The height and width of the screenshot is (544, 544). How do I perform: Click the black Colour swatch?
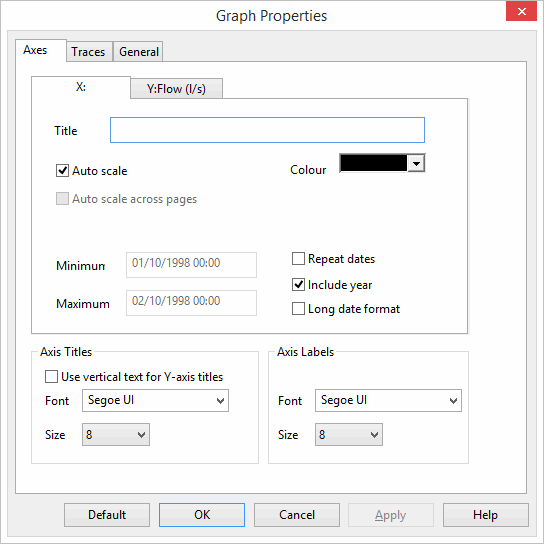(x=373, y=163)
